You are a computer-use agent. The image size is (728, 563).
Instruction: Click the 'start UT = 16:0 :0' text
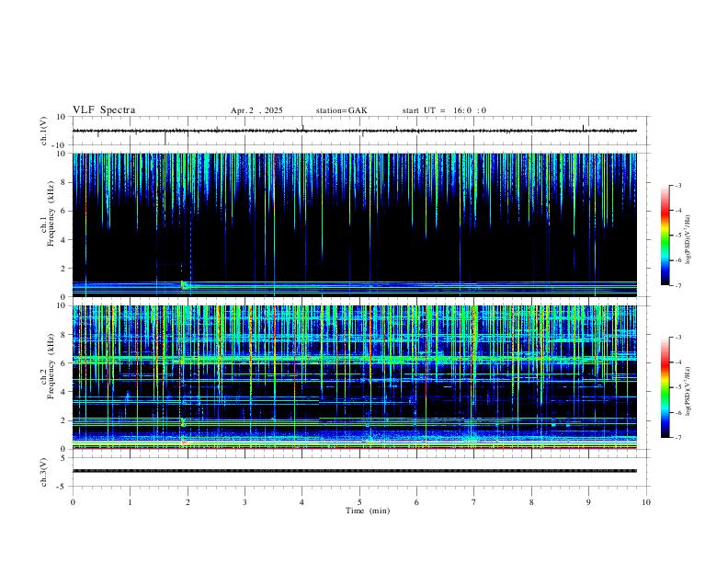444,110
